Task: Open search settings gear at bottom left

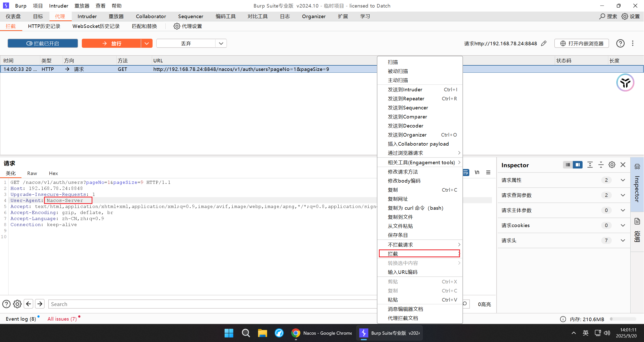Action: pos(17,304)
